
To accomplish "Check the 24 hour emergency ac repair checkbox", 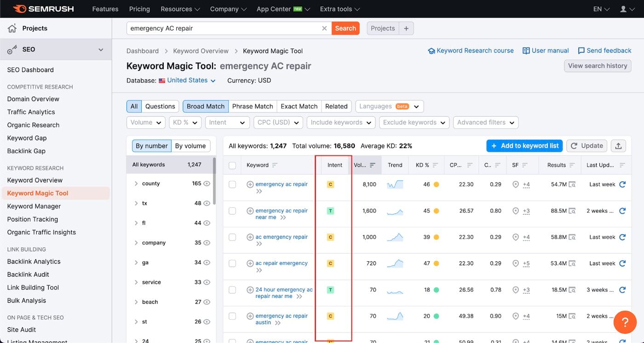I will (232, 290).
